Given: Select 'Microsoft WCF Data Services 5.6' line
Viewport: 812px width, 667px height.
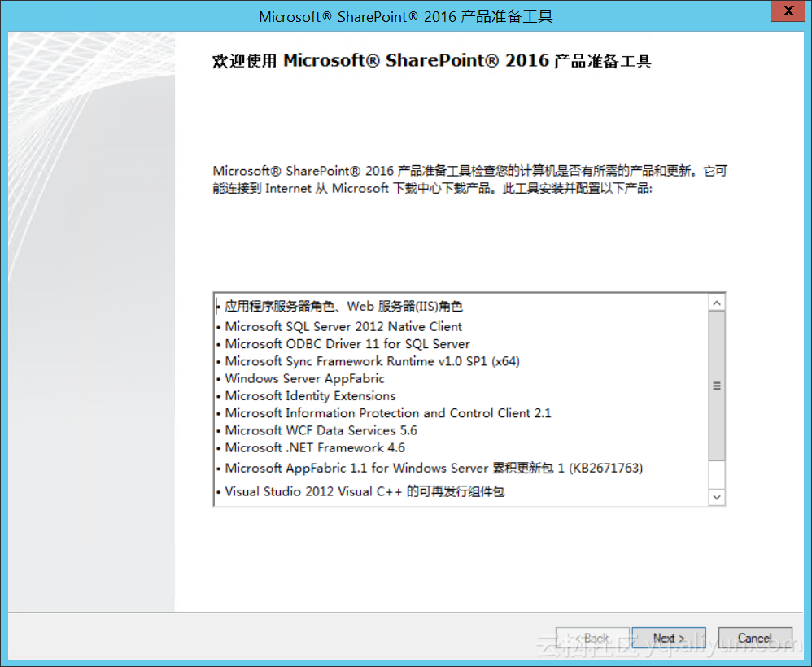Looking at the screenshot, I should (x=317, y=430).
